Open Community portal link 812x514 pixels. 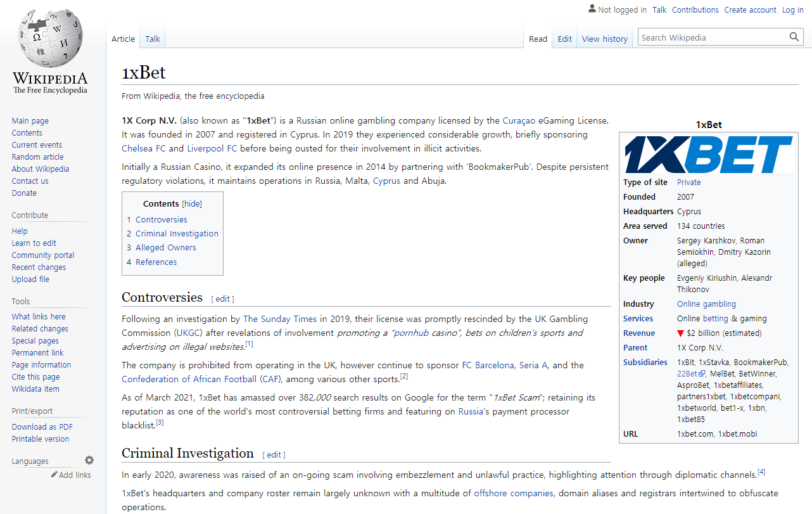(43, 255)
